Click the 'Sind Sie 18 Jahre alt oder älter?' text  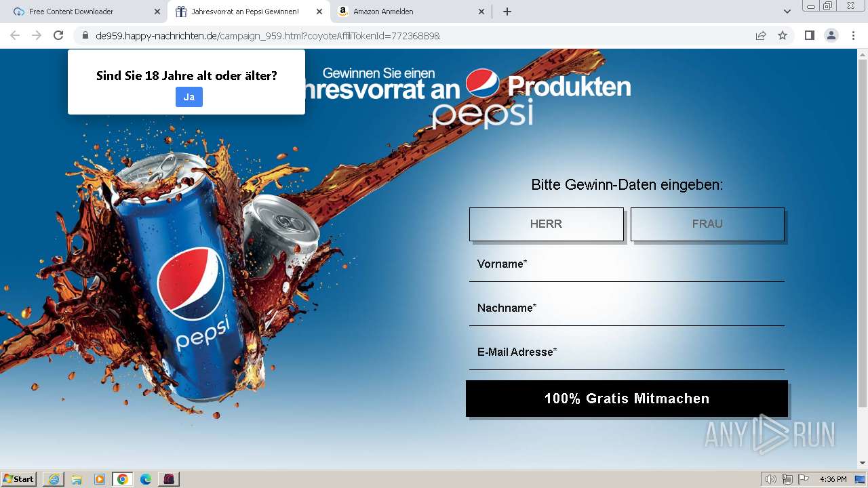pos(186,75)
